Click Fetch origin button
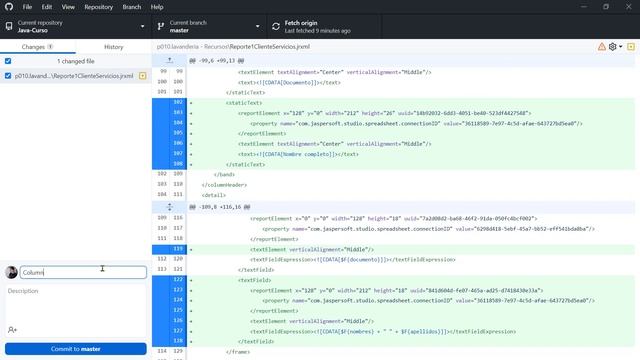Viewport: 640px width, 360px height. [x=324, y=27]
